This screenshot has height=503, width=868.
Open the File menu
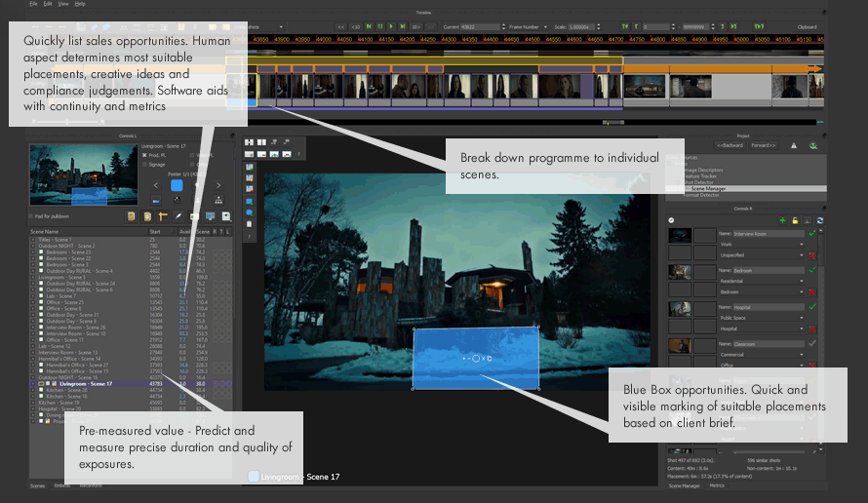tap(34, 4)
